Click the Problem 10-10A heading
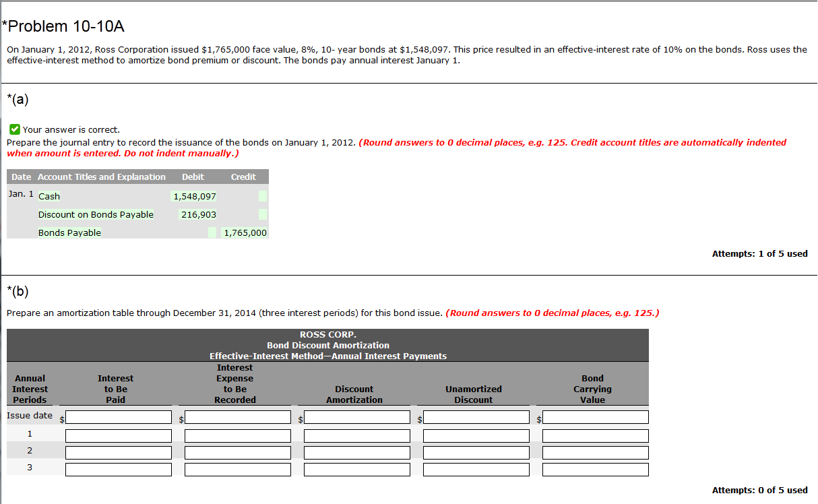This screenshot has height=504, width=818. tap(63, 26)
